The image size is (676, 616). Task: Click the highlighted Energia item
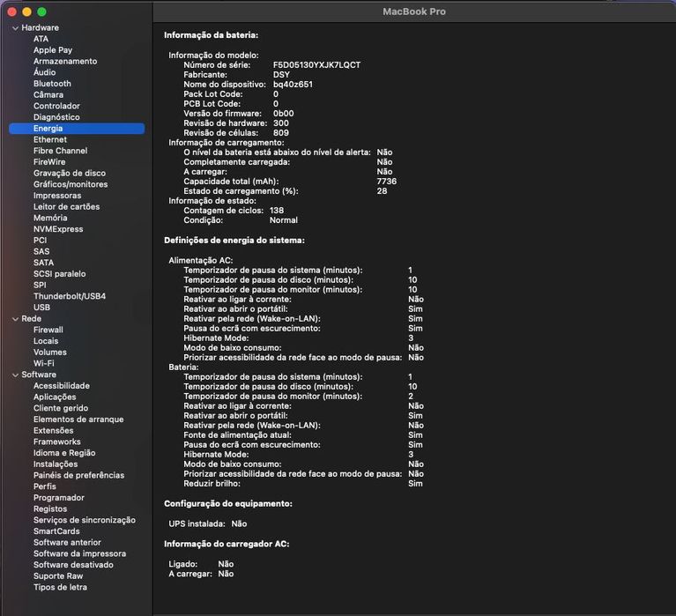point(48,129)
